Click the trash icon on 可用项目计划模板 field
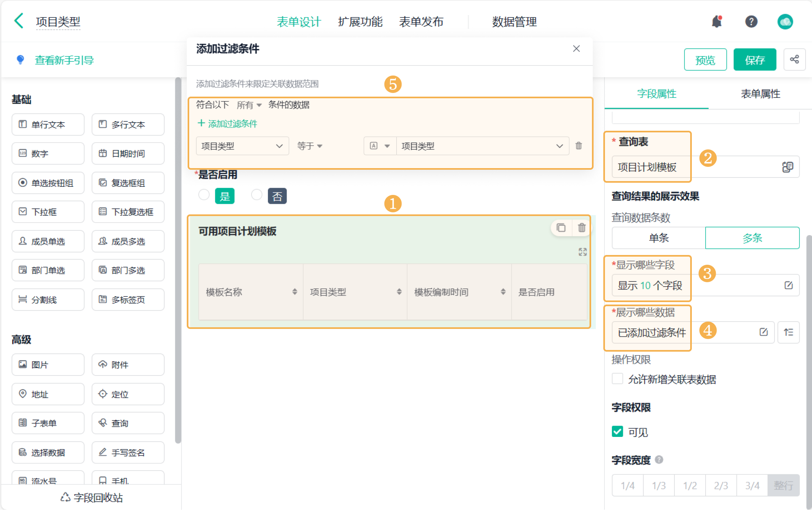812x510 pixels. tap(581, 228)
